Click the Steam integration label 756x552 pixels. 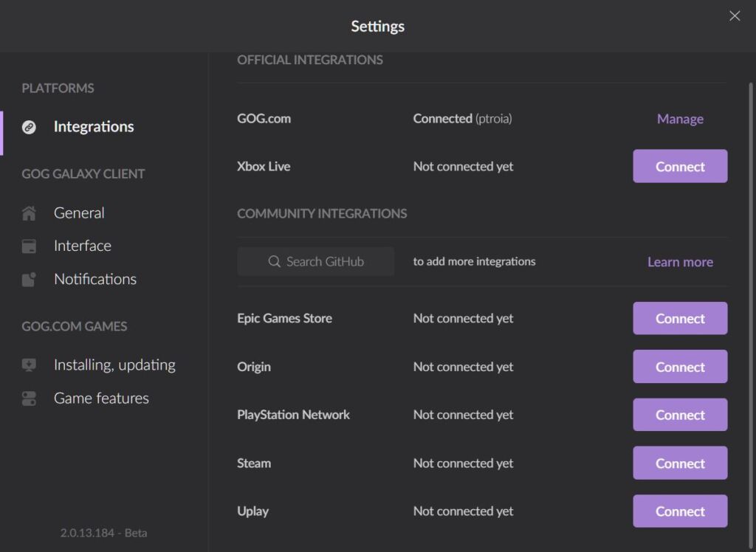click(x=254, y=463)
